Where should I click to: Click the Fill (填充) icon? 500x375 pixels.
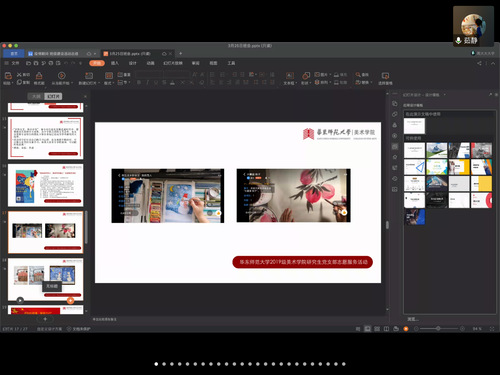pos(337,75)
